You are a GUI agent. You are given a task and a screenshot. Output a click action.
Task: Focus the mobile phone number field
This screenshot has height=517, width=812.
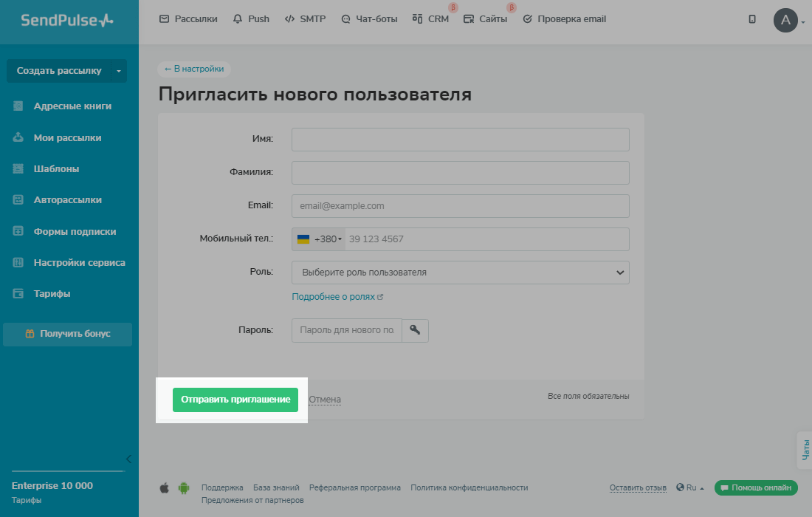coord(486,239)
